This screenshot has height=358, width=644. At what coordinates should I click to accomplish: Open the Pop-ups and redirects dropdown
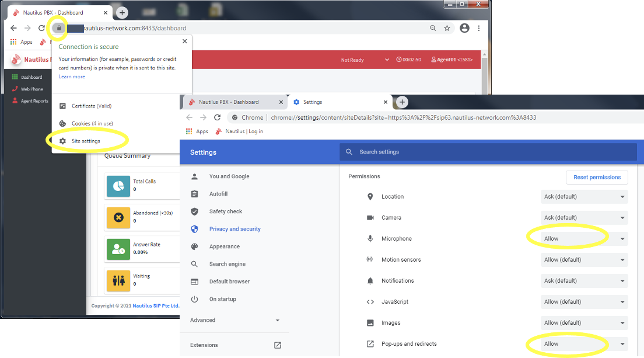pos(584,343)
